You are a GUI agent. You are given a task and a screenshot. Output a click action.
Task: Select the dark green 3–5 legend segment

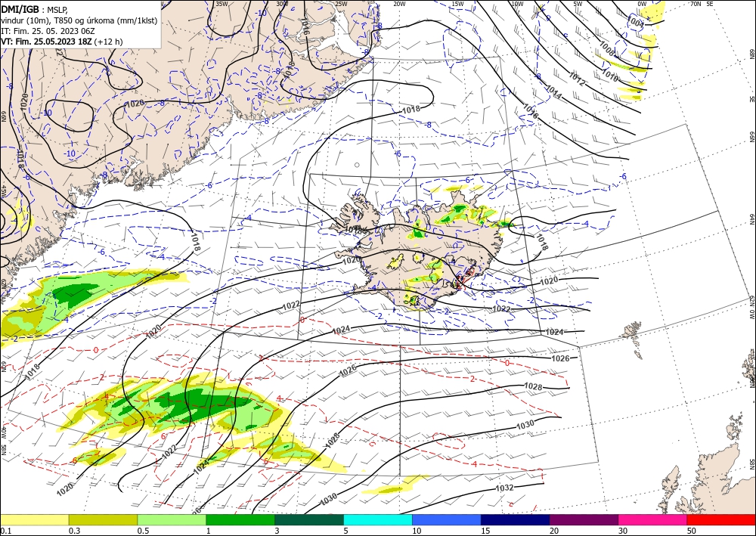(309, 519)
